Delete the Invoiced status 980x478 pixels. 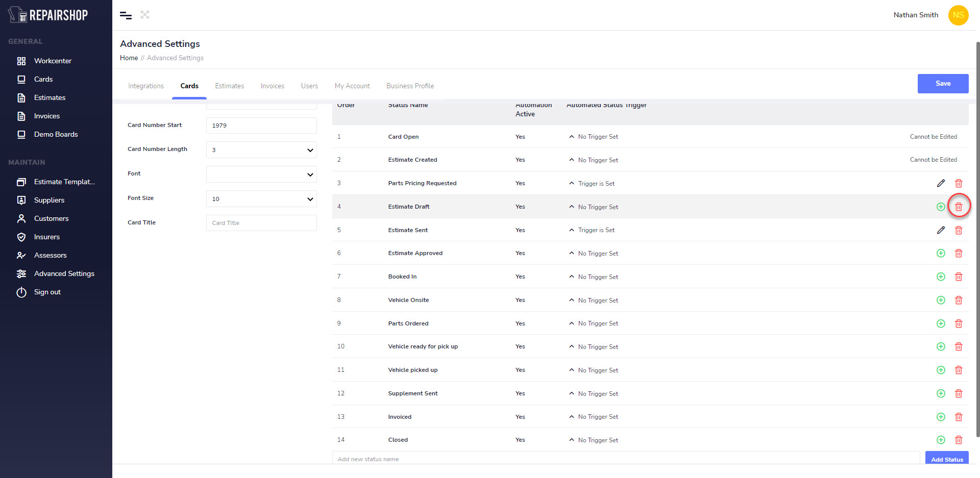tap(959, 417)
